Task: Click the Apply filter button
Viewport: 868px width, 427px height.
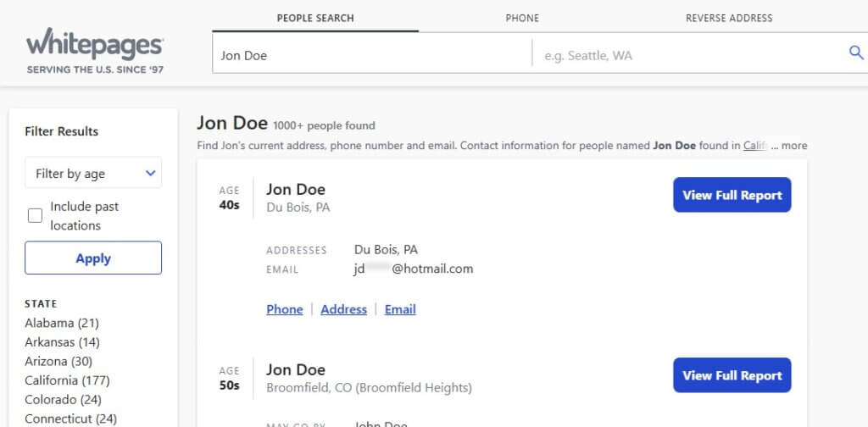Action: point(93,258)
